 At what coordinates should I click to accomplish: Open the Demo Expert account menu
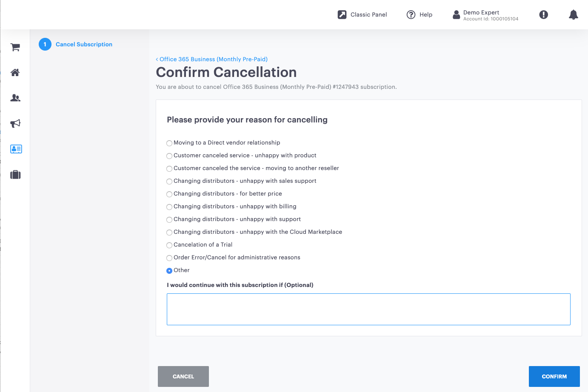485,15
